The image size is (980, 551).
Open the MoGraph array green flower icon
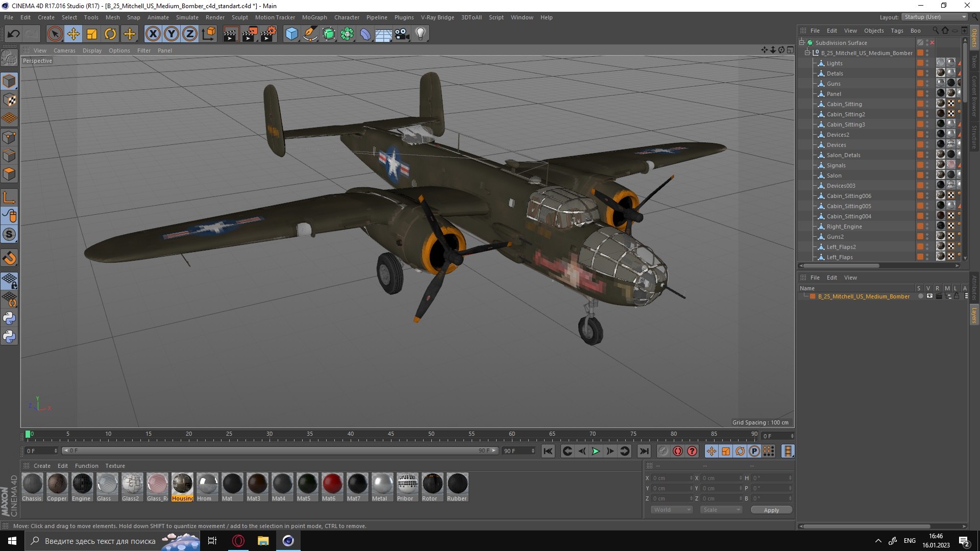pos(347,34)
